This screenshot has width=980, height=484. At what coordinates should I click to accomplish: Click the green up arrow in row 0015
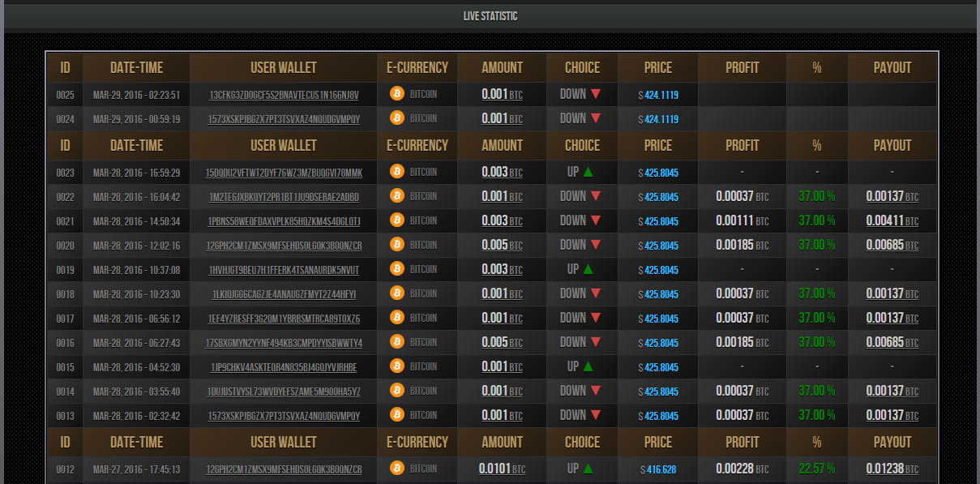[x=588, y=366]
